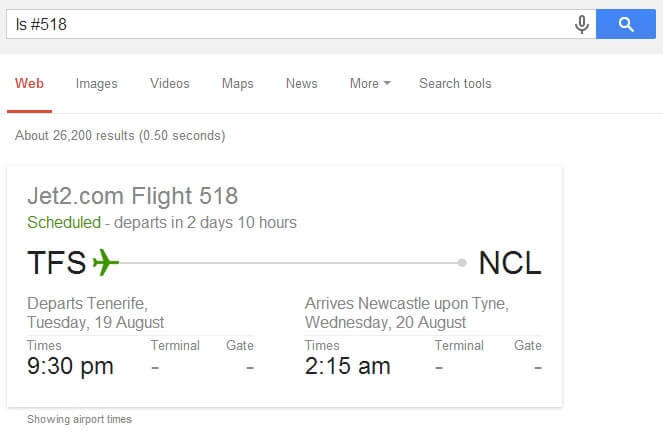
Task: Click the flight progress line
Action: pos(288,263)
